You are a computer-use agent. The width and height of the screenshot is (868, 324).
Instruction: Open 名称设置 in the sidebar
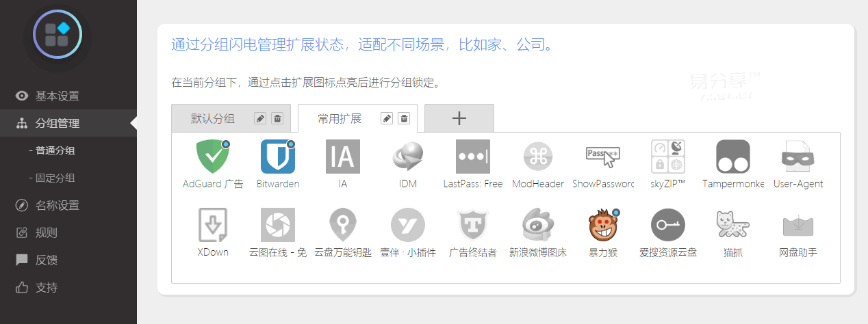68,205
